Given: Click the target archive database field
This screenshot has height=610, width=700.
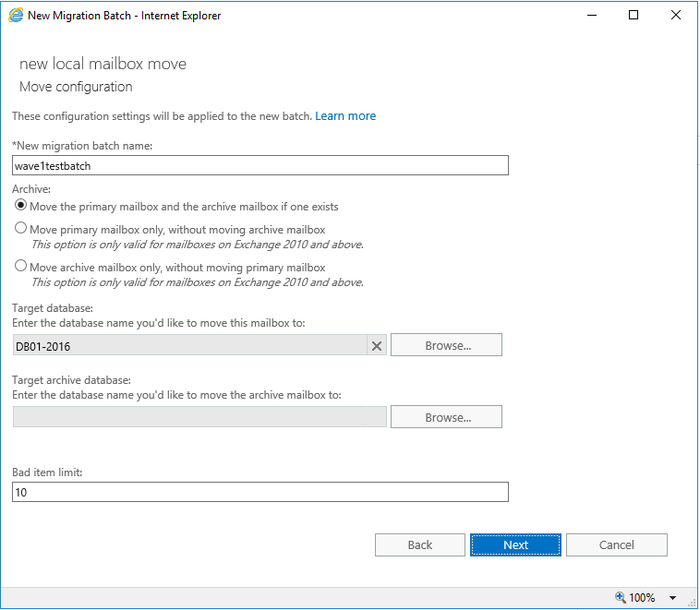Looking at the screenshot, I should (x=199, y=417).
